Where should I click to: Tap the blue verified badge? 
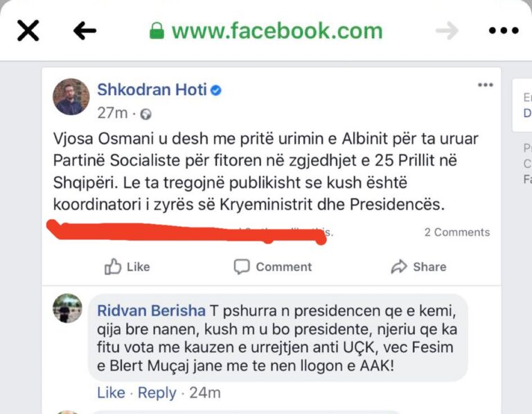click(x=216, y=90)
